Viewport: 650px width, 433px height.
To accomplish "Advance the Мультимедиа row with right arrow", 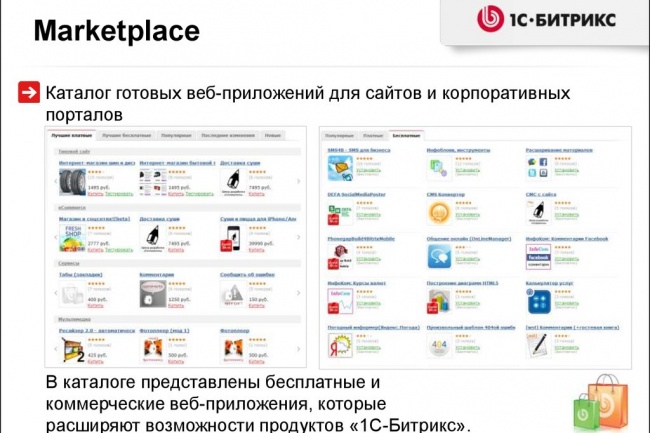I will point(298,349).
